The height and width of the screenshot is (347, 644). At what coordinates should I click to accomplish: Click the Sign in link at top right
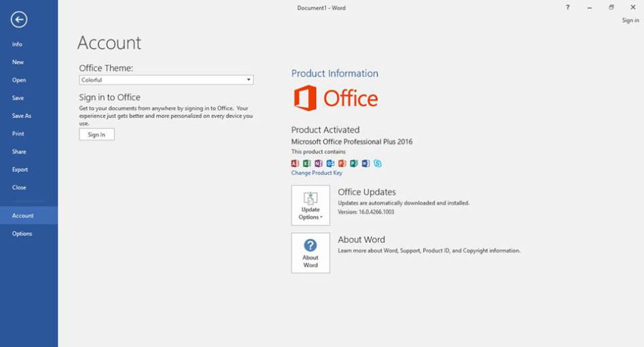tap(630, 20)
